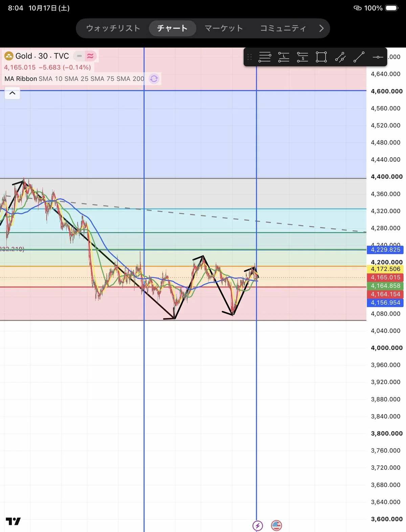Click the US flag economic event marker
This screenshot has width=406, height=532.
pos(276,526)
